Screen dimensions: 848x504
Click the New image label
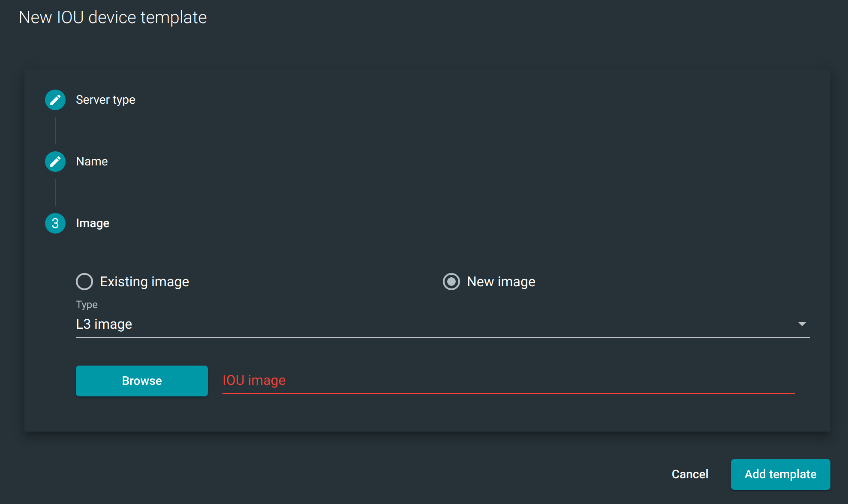pyautogui.click(x=501, y=282)
